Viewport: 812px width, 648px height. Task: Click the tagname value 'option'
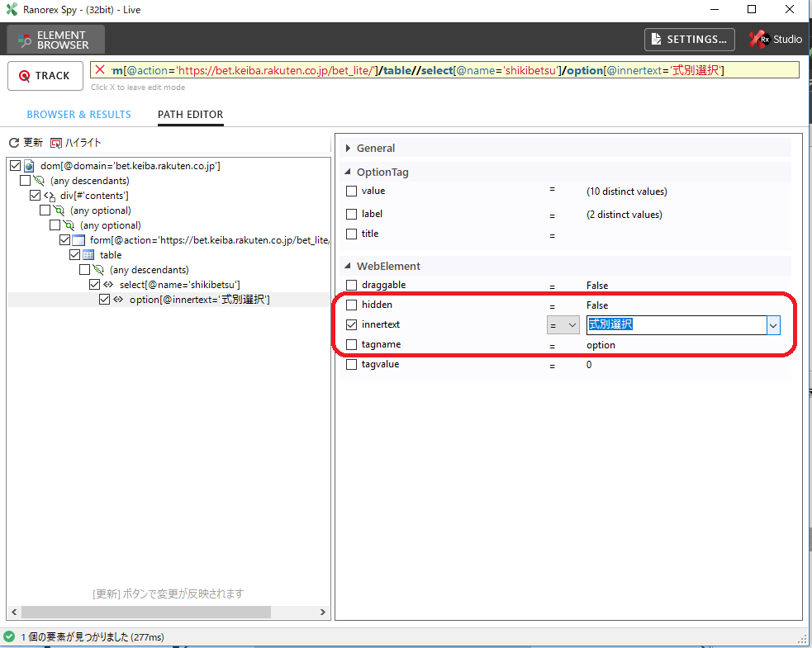[x=601, y=345]
